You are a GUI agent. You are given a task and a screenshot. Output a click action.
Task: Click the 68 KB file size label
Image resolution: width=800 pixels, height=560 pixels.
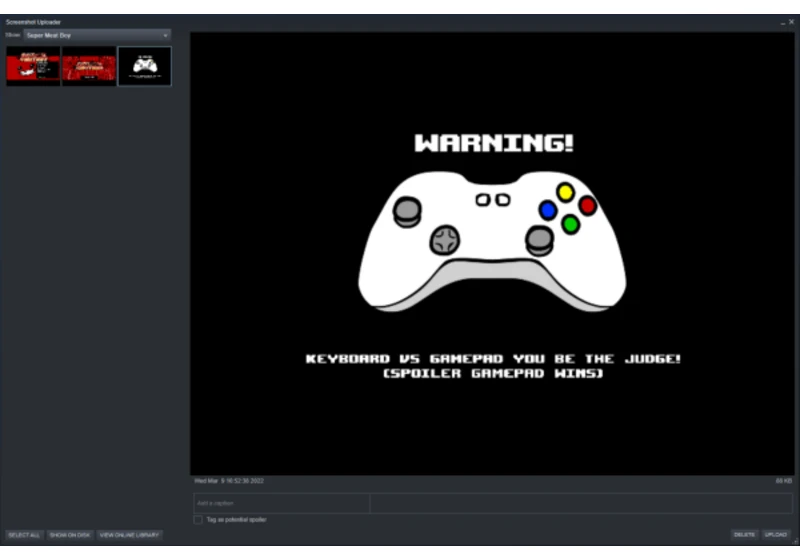[784, 481]
